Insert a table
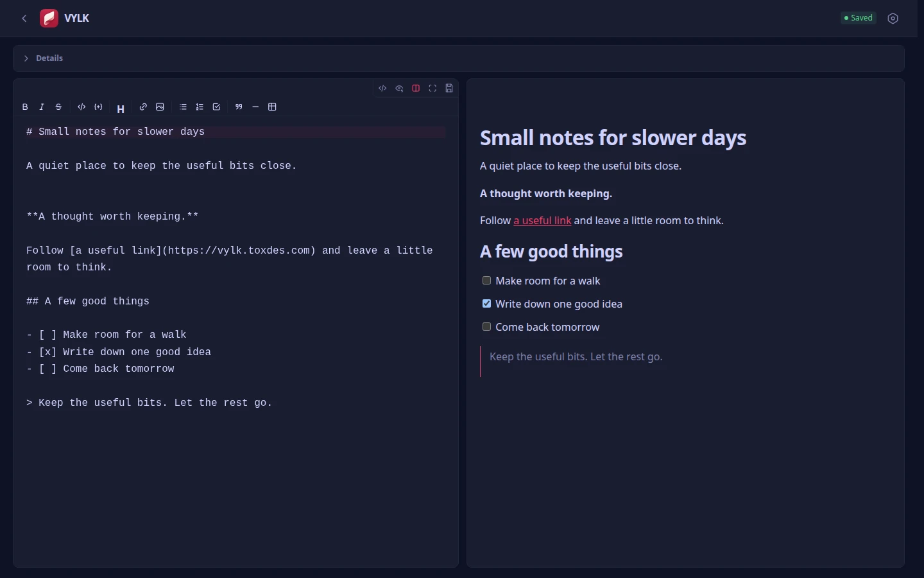The height and width of the screenshot is (578, 924). [272, 107]
